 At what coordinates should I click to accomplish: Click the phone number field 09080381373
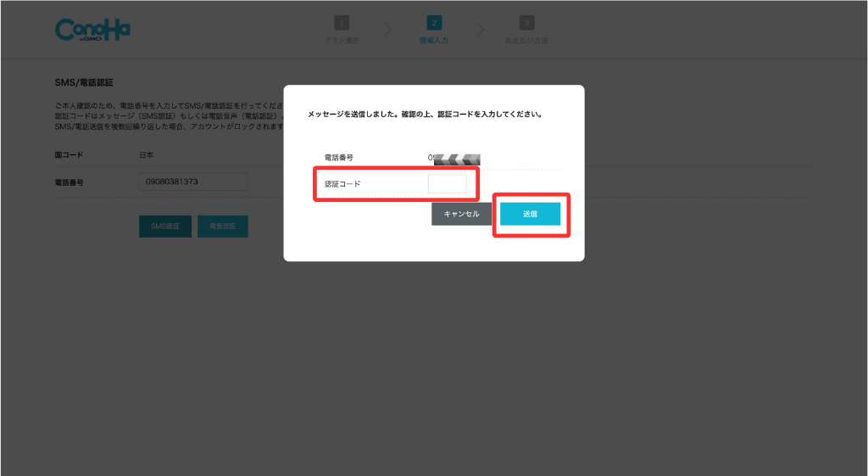(x=193, y=182)
